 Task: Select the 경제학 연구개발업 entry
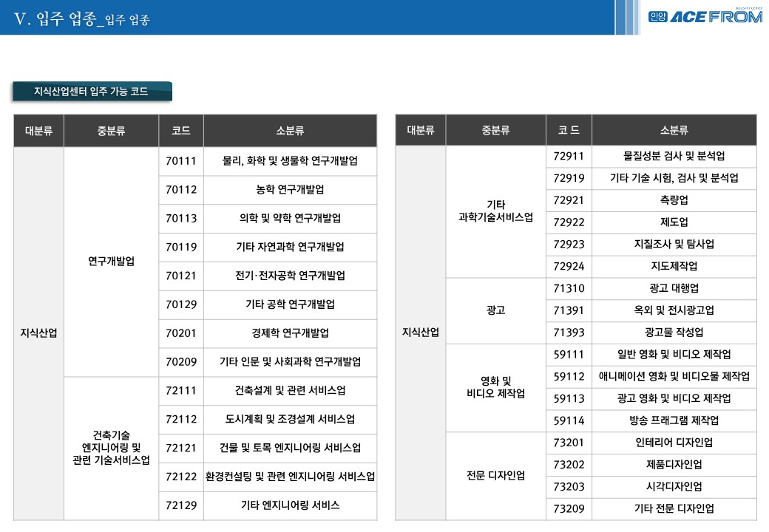(290, 333)
